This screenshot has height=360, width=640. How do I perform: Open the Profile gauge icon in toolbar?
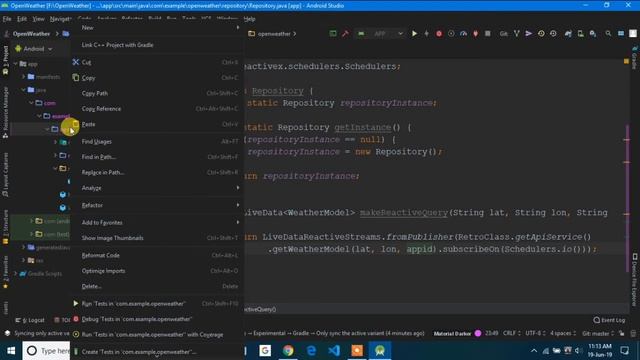(x=463, y=33)
